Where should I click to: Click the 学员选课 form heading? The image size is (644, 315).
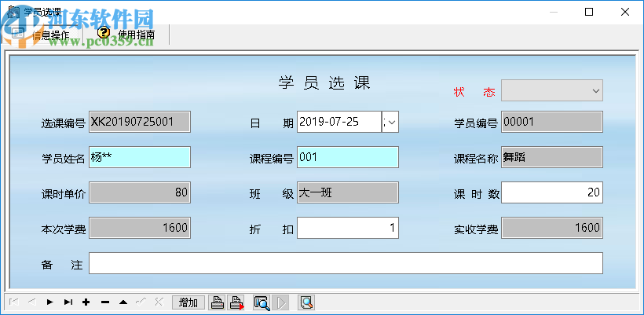(x=324, y=83)
